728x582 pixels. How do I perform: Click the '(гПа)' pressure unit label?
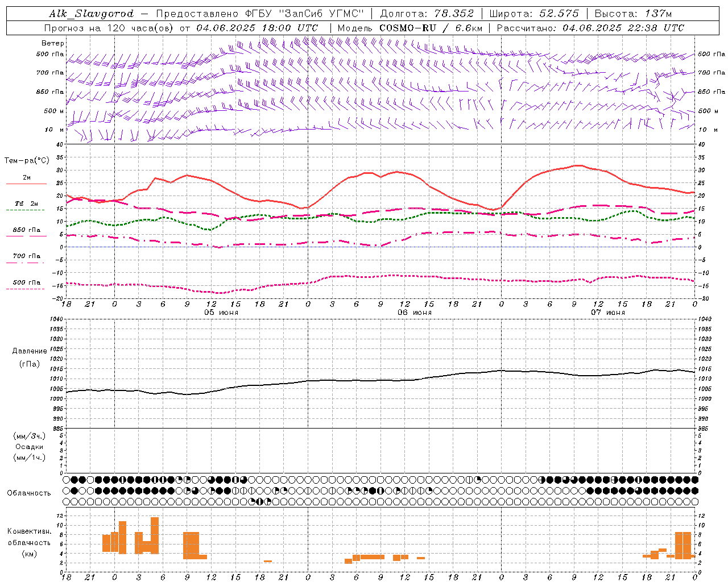[30, 364]
